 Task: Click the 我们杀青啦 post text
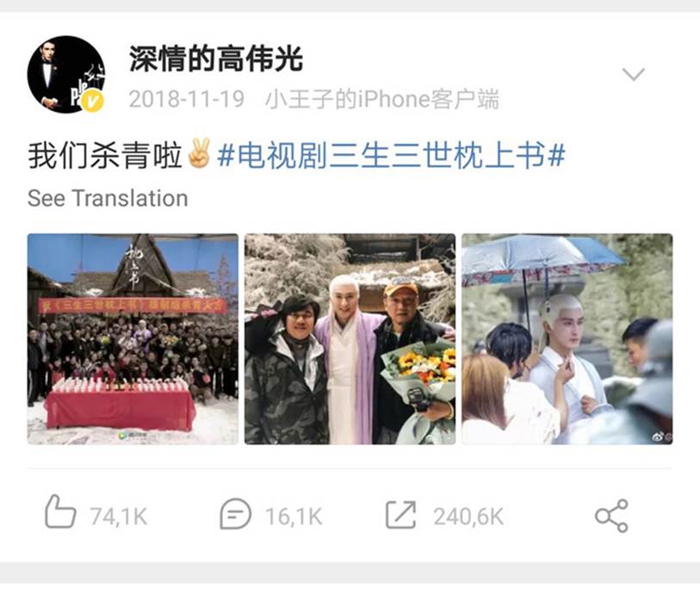click(x=105, y=155)
